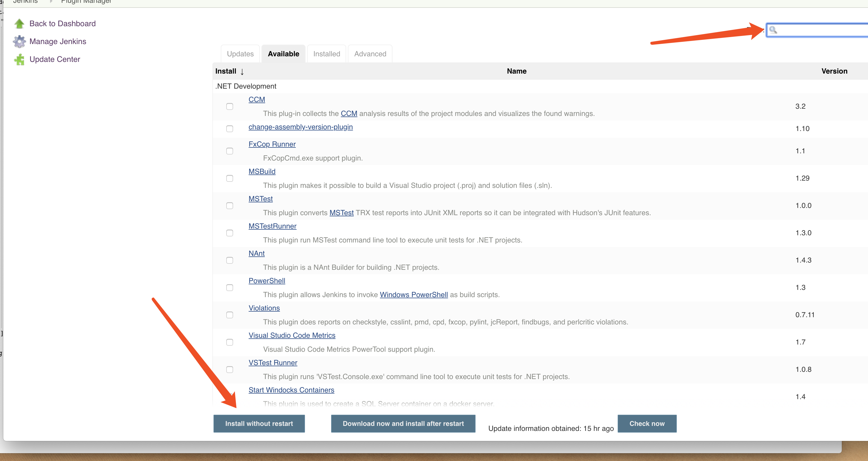This screenshot has width=868, height=461.
Task: Click the Violations plugin link
Action: [264, 308]
